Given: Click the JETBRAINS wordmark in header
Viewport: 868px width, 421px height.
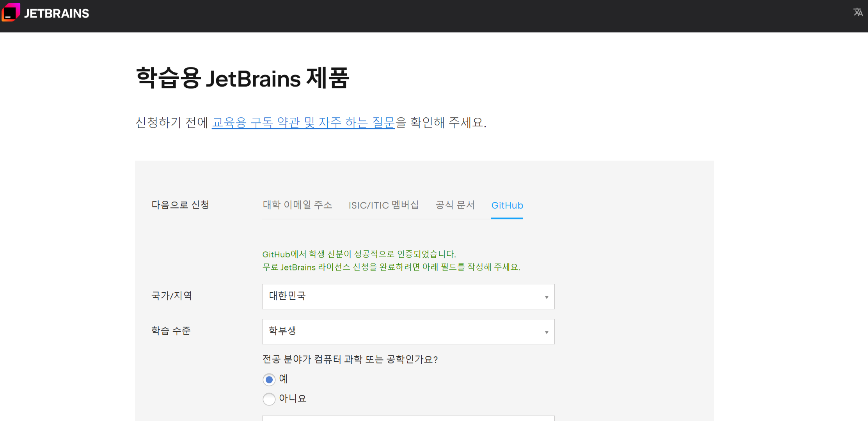Looking at the screenshot, I should (57, 14).
